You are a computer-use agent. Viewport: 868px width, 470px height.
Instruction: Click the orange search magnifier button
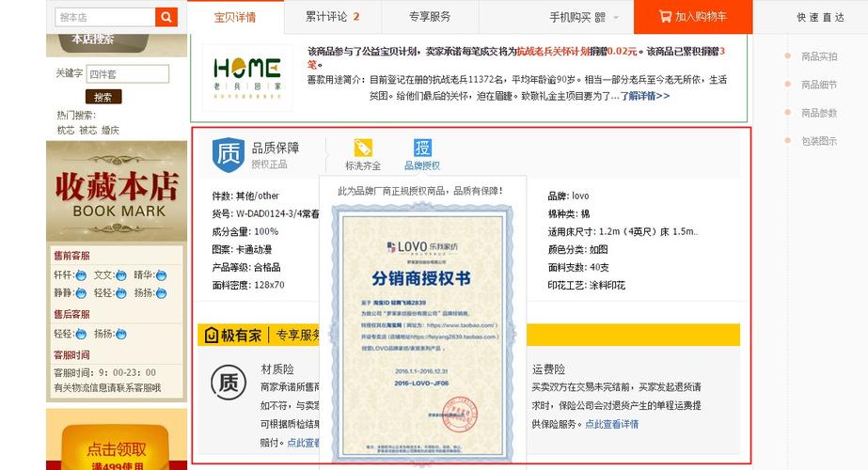coord(166,17)
